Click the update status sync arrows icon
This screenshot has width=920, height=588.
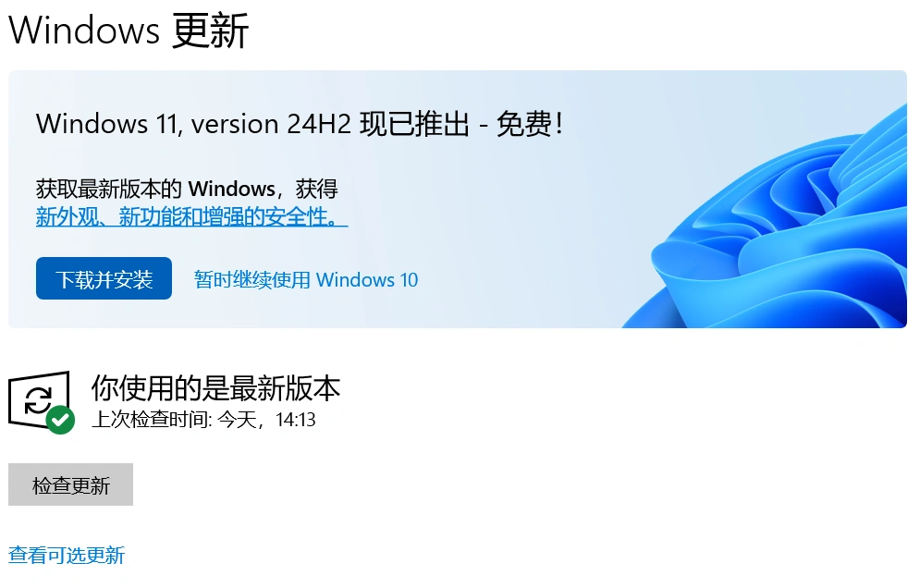point(38,401)
